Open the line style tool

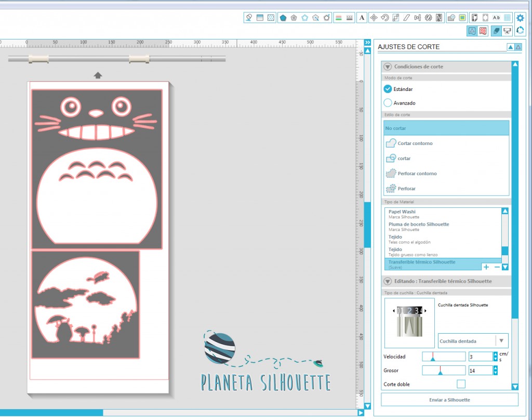pos(350,18)
